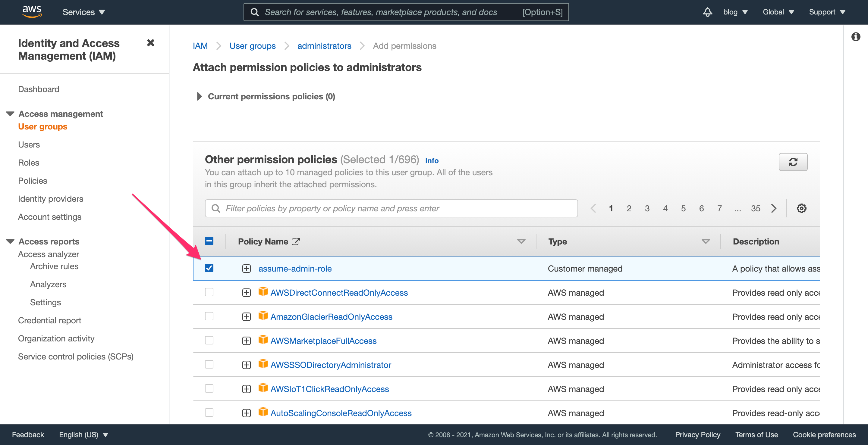Click the info circle icon at right edge
The height and width of the screenshot is (445, 868).
856,37
